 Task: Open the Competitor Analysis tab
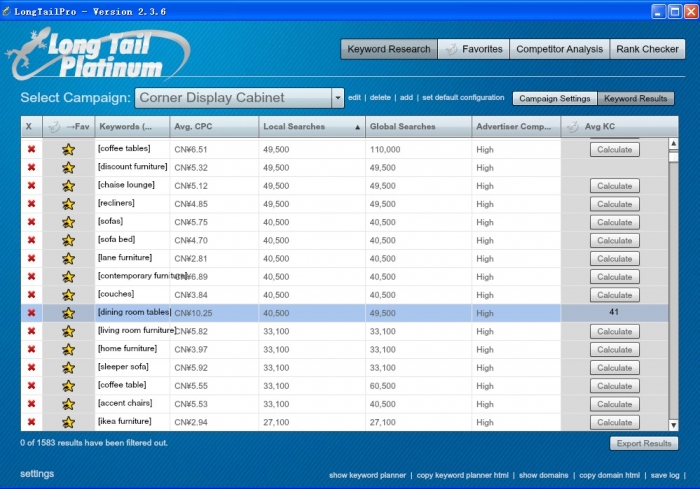click(x=559, y=49)
